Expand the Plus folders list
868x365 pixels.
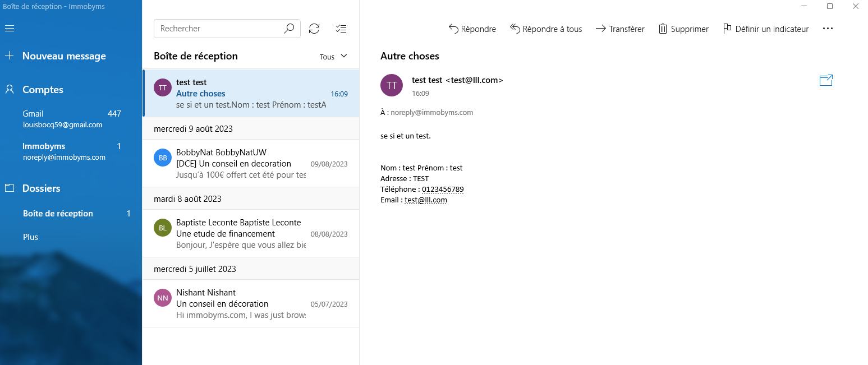[x=31, y=237]
